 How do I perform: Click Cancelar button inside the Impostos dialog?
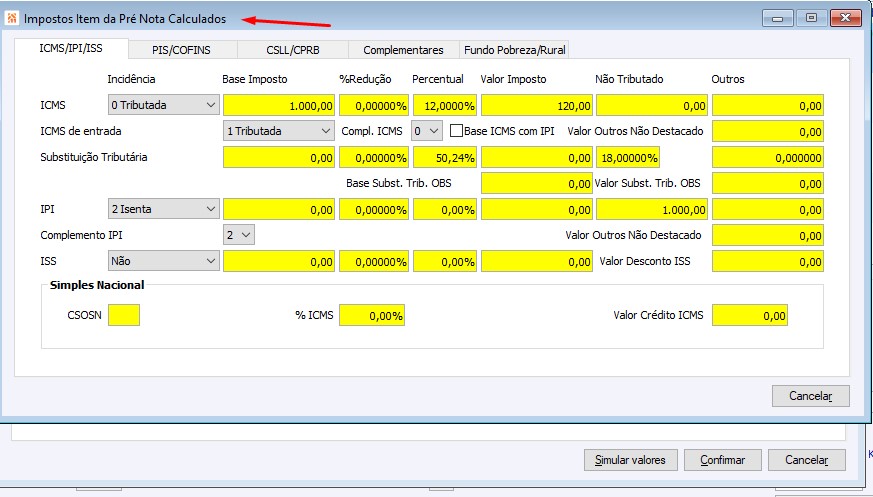point(811,396)
